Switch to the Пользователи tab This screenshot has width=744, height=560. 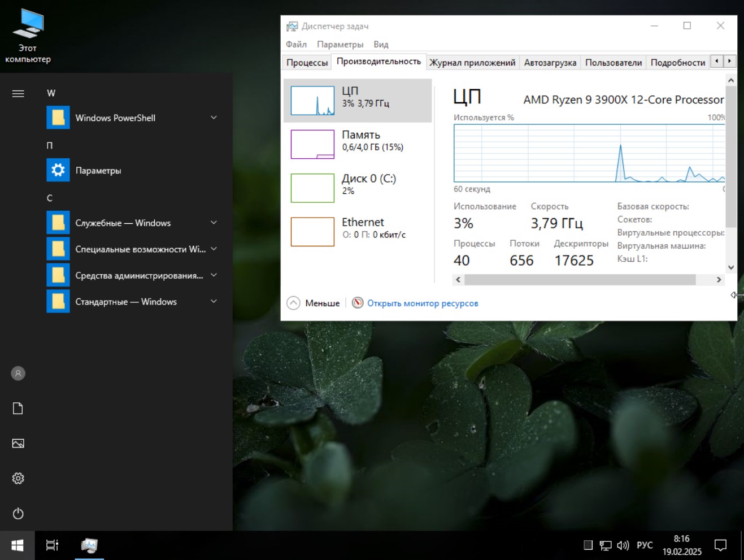[614, 63]
